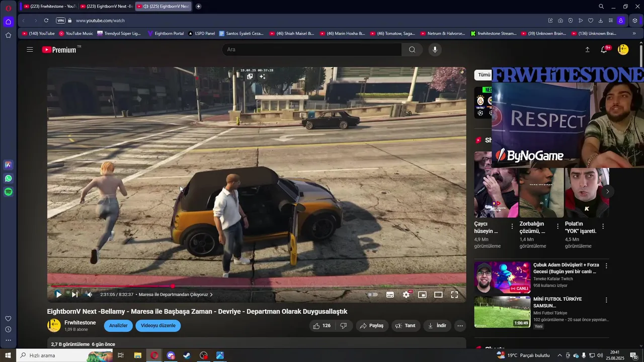This screenshot has height=362, width=644.
Task: Go to YouTube Premium home logo
Action: 59,50
